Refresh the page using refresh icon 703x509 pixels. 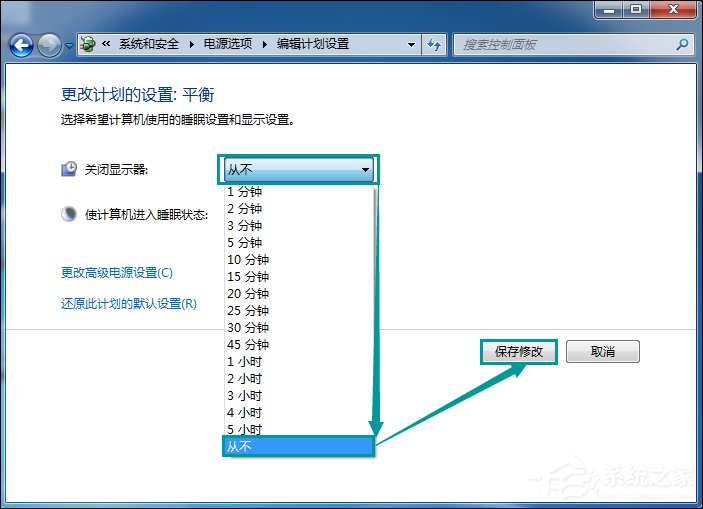pos(434,44)
